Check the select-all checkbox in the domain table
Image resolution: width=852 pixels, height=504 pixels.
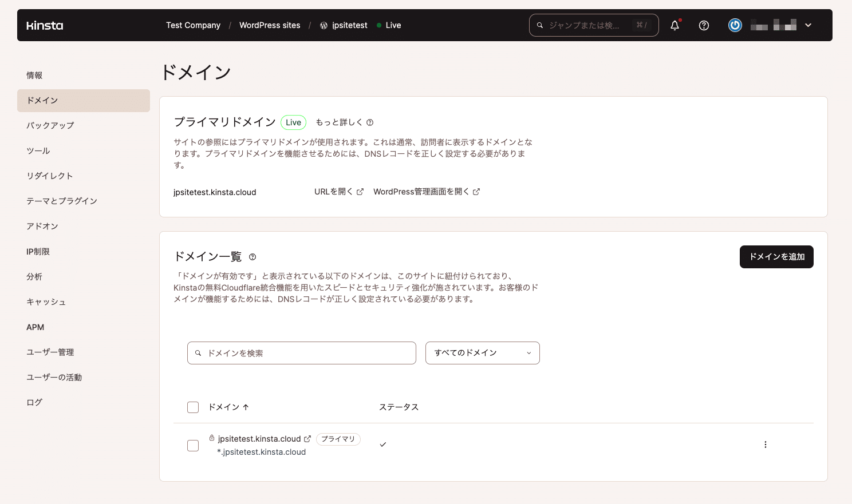click(x=193, y=407)
